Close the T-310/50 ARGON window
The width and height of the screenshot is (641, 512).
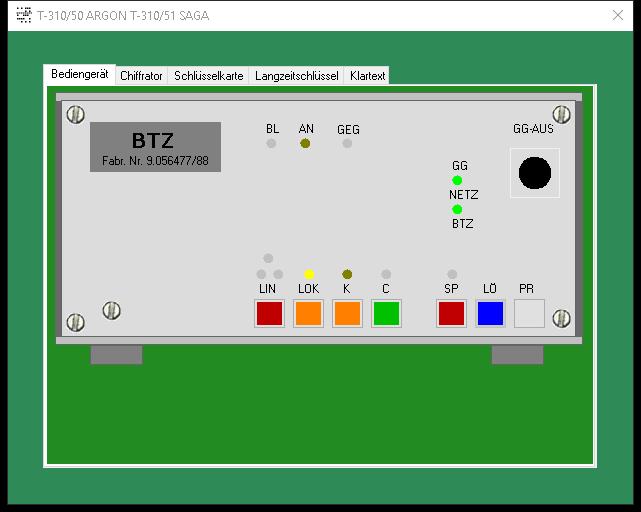point(618,15)
